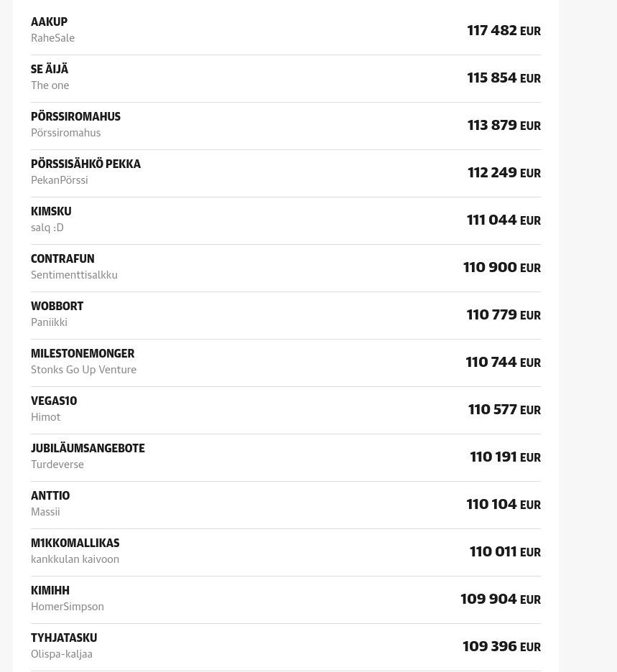Click the RaheSale portfolio name
Viewport: 617px width, 672px height.
[x=52, y=38]
